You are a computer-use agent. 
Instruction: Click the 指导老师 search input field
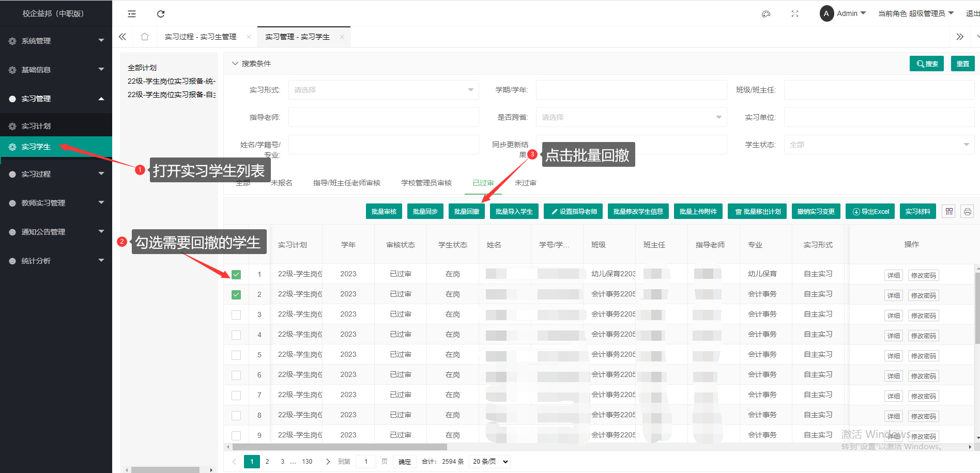pyautogui.click(x=383, y=117)
